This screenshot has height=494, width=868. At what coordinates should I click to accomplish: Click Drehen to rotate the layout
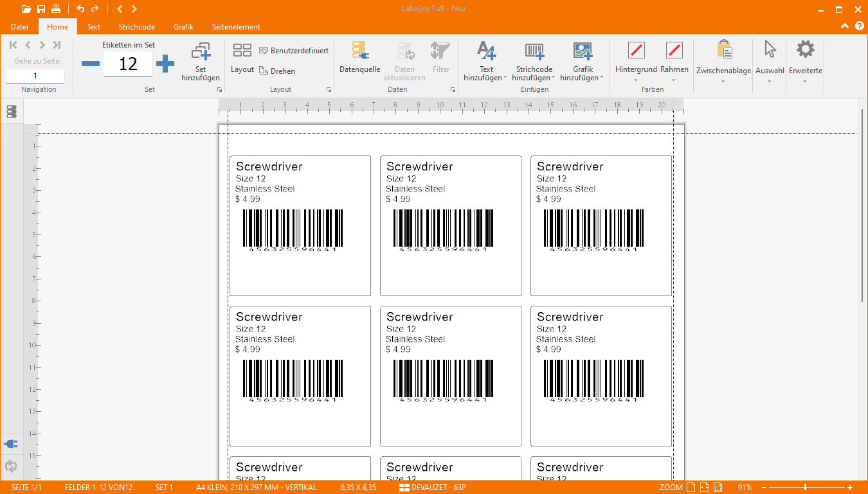tap(277, 71)
